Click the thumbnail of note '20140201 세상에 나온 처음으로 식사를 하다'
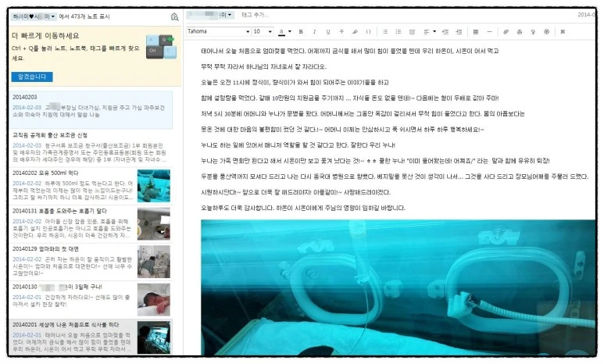Viewport: 604px width, 364px height. point(154,337)
